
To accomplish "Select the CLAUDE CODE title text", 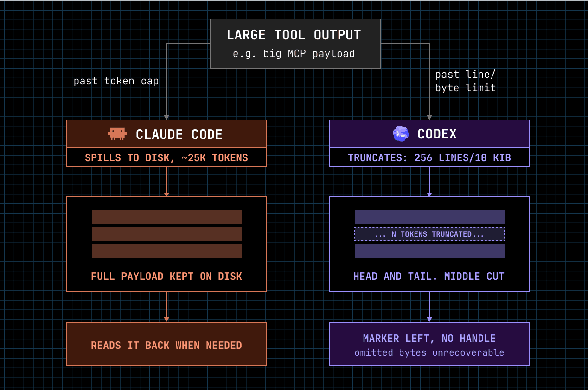I will (179, 134).
